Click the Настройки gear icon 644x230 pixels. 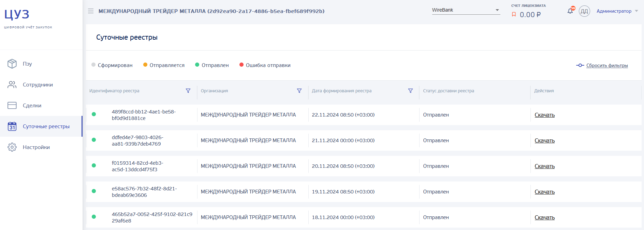[x=12, y=147]
